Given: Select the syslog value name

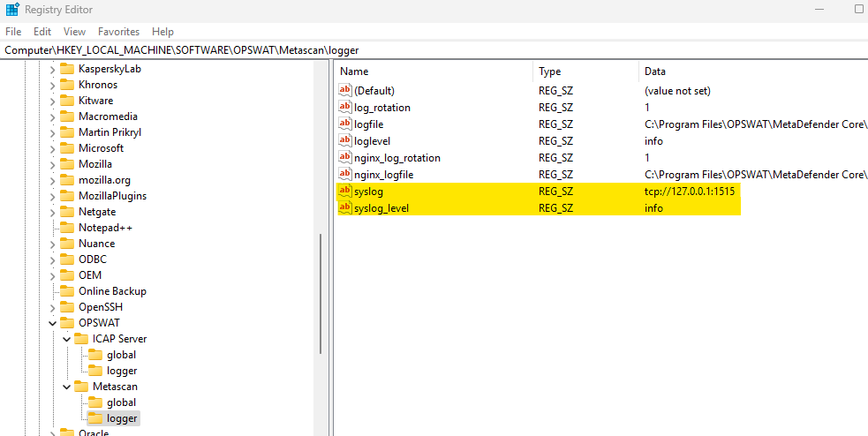Looking at the screenshot, I should [x=368, y=192].
